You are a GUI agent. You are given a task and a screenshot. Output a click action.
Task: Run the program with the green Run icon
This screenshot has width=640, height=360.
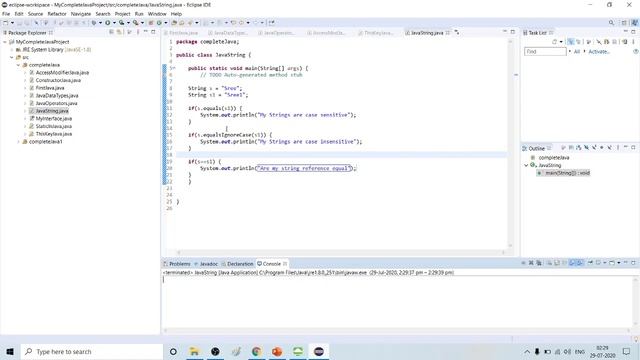click(x=107, y=23)
